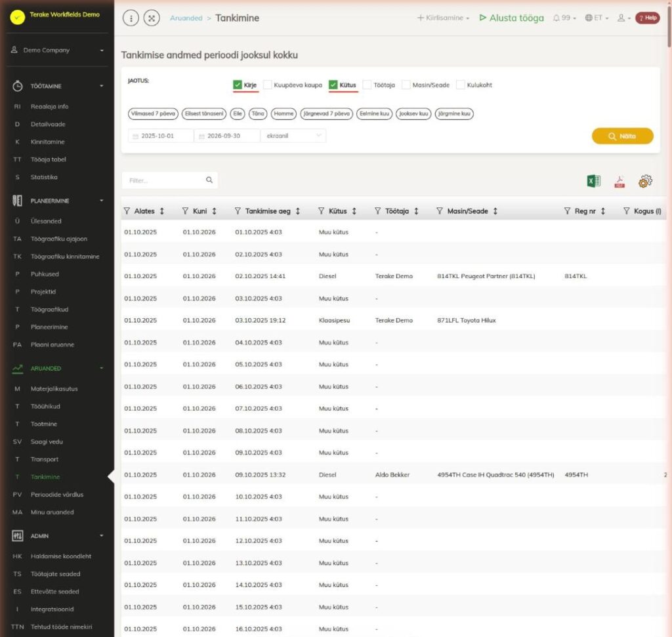Screen dimensions: 672x637
Task: Open the ekraanil output dropdown
Action: [293, 136]
